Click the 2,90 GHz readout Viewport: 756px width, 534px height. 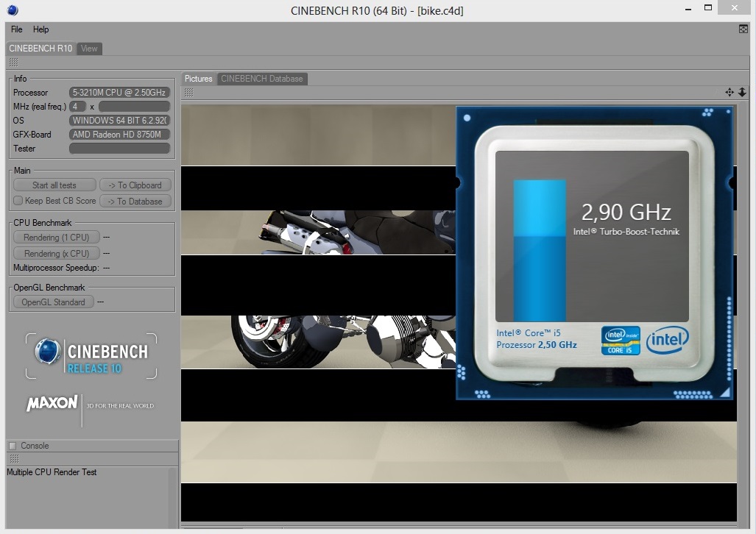626,212
